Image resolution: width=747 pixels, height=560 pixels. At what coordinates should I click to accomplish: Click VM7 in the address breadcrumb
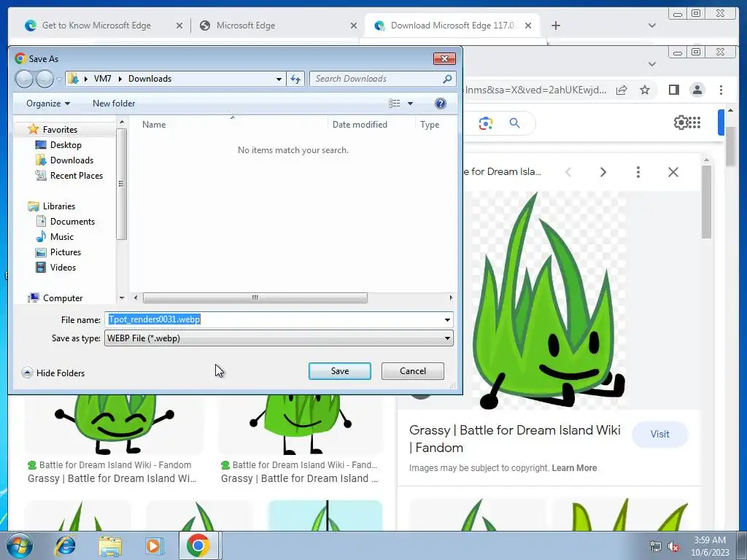point(102,79)
